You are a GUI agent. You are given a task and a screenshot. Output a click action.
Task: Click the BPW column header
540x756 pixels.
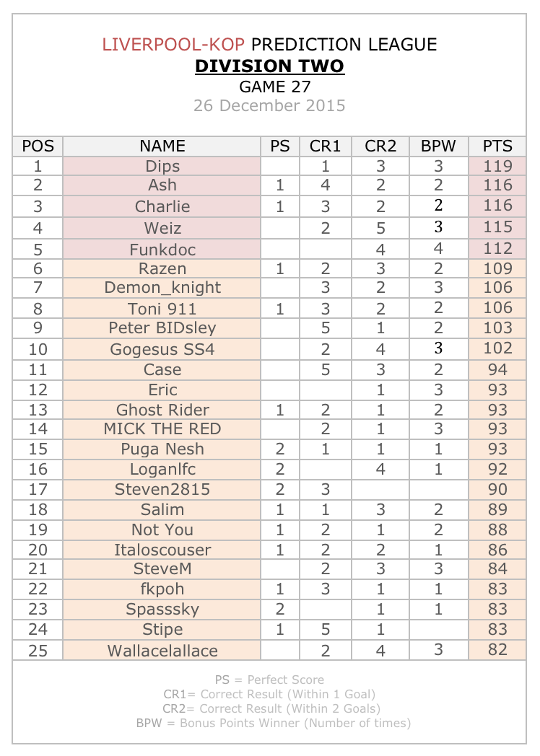[x=438, y=146]
